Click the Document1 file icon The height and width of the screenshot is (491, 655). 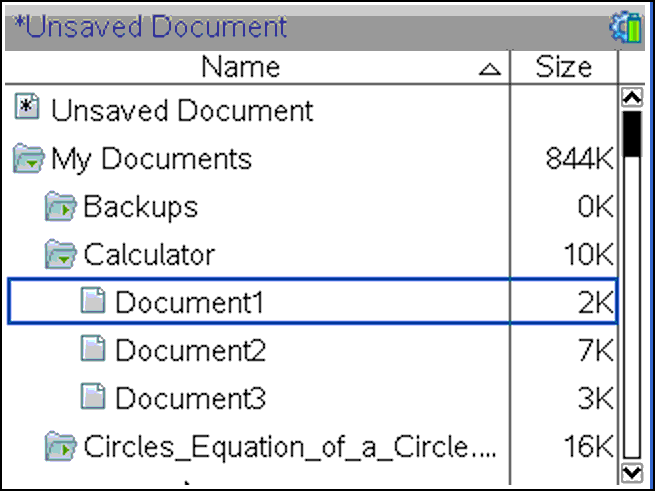(93, 300)
